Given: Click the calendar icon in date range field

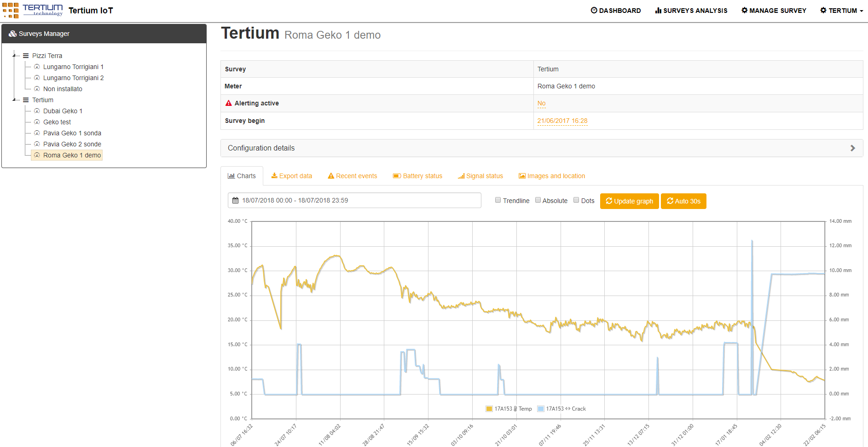Looking at the screenshot, I should click(x=235, y=201).
